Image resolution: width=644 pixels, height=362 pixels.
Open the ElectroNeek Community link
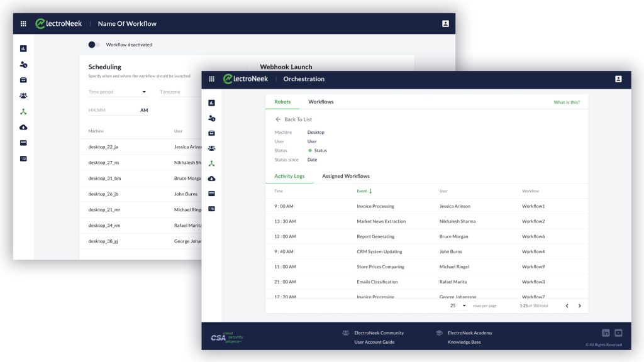click(379, 333)
